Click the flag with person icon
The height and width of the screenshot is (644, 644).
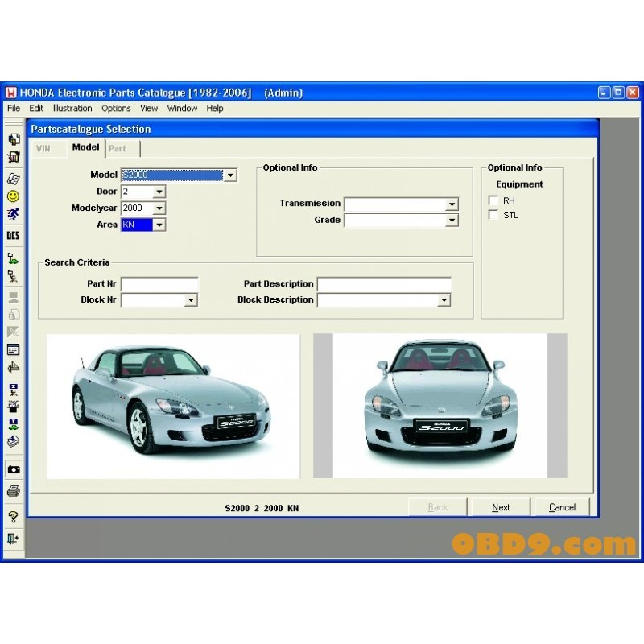click(x=13, y=276)
